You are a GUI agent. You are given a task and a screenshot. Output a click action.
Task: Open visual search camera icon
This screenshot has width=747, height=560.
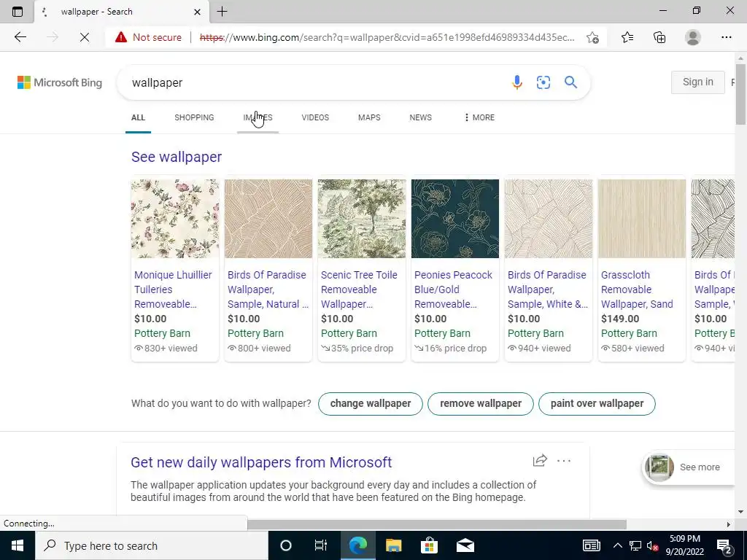coord(543,82)
